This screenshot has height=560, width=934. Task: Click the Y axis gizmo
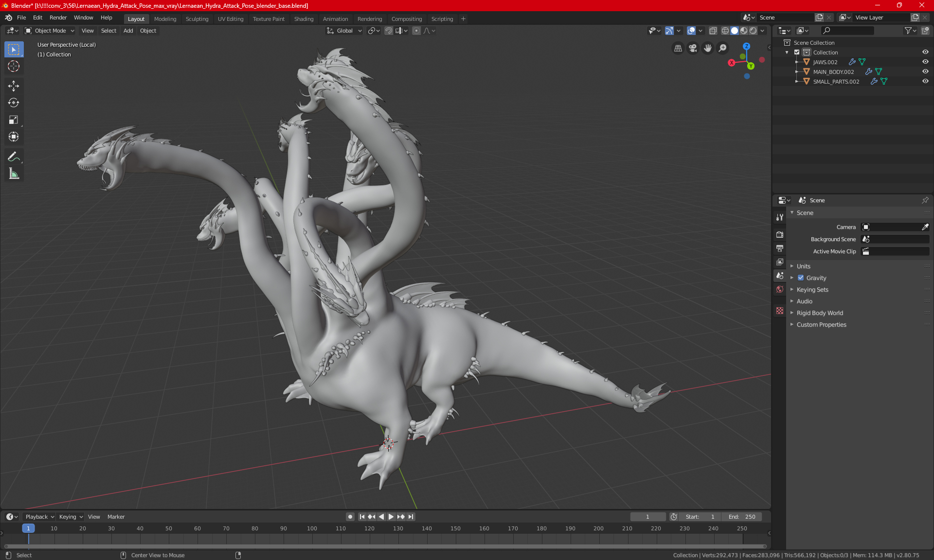pos(751,66)
